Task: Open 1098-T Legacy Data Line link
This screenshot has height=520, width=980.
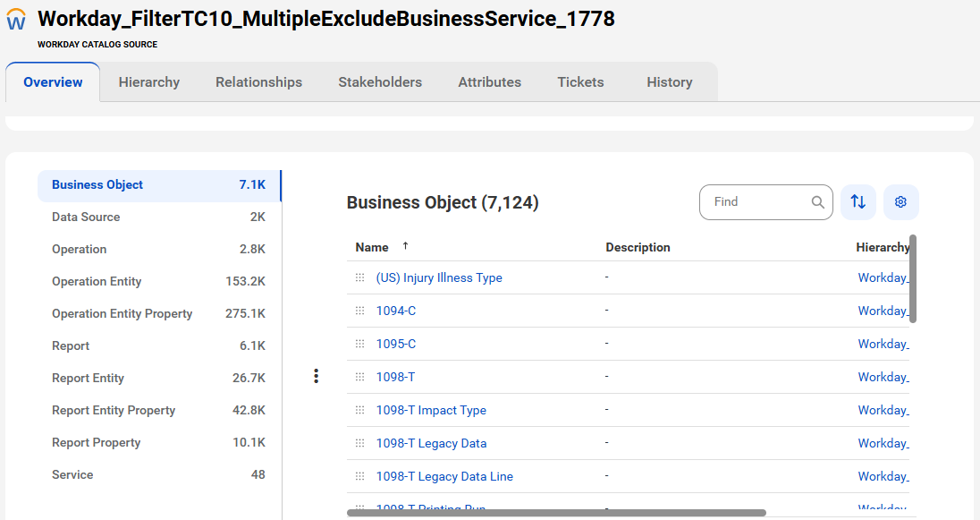Action: (444, 477)
